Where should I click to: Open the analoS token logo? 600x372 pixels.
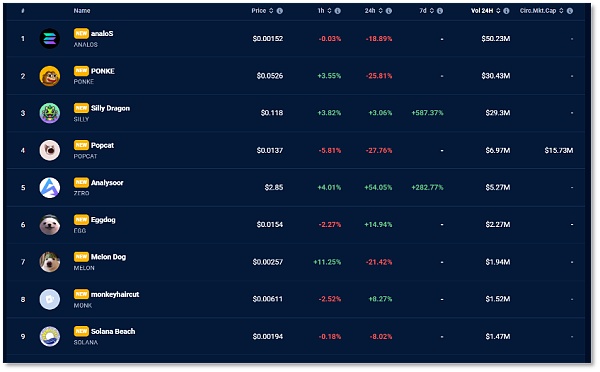click(50, 39)
